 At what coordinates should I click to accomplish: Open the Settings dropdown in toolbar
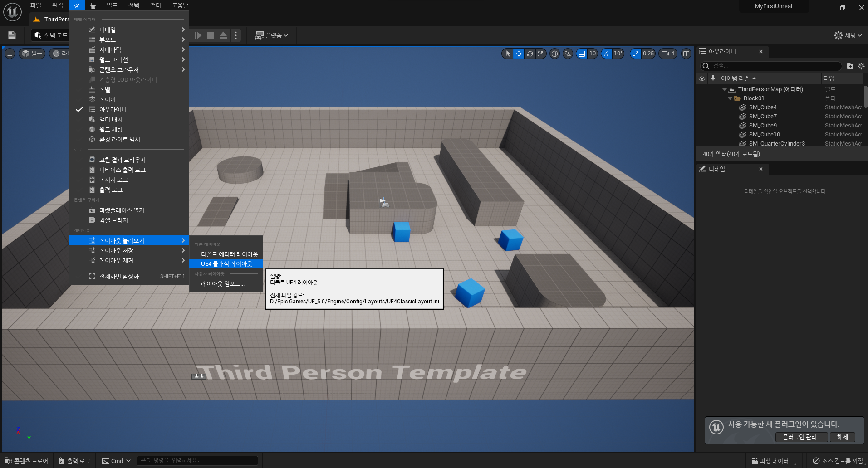[x=848, y=35]
